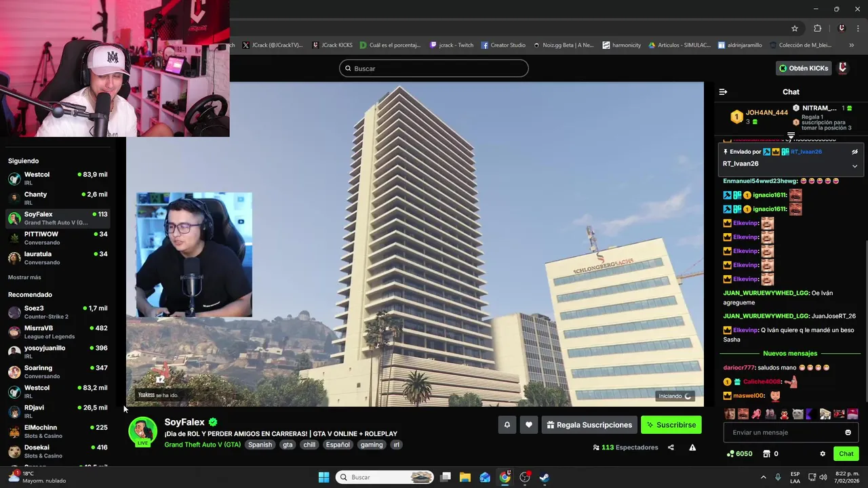Send the message with the green Chat button

pyautogui.click(x=846, y=454)
